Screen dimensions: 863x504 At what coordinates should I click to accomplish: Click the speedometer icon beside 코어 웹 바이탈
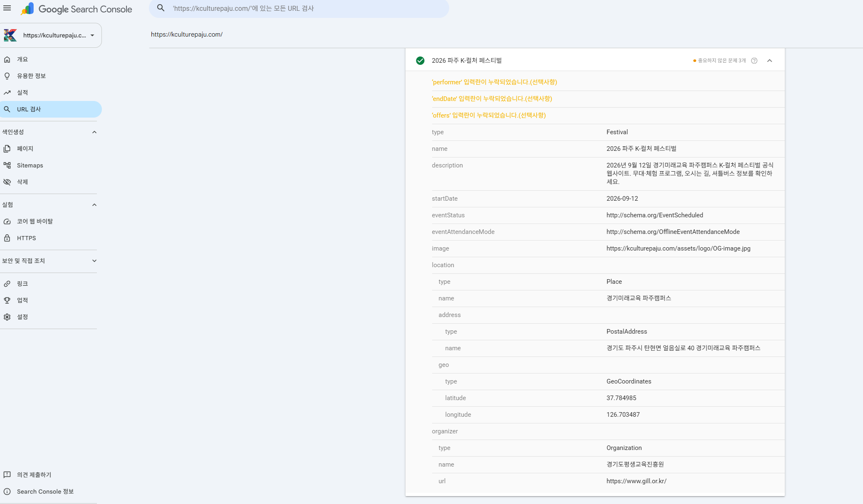[x=7, y=221]
